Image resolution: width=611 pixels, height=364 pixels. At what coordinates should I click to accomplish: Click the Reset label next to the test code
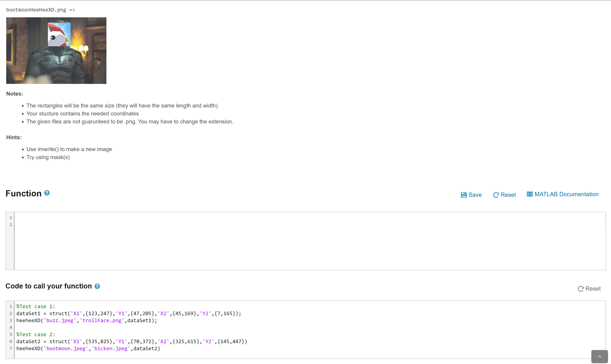(x=593, y=288)
